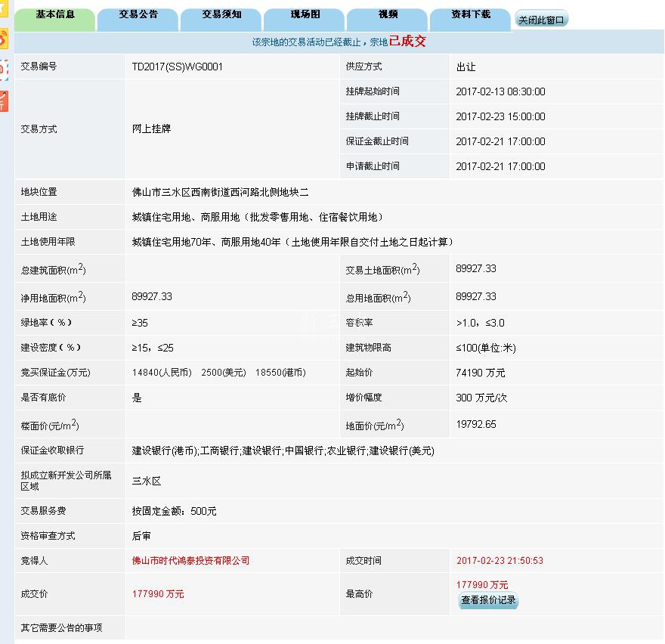Screen dimensions: 665x644
Task: Click the orange share icon below the stamp icon
Action: pyautogui.click(x=4, y=101)
